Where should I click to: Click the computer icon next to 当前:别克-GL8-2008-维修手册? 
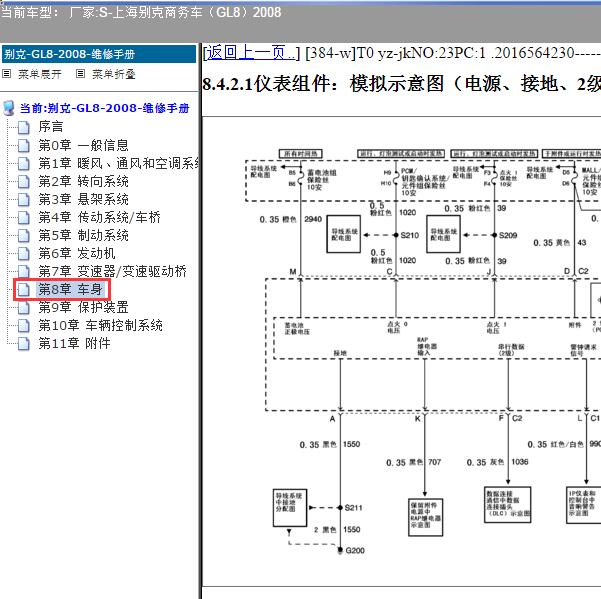(x=9, y=108)
